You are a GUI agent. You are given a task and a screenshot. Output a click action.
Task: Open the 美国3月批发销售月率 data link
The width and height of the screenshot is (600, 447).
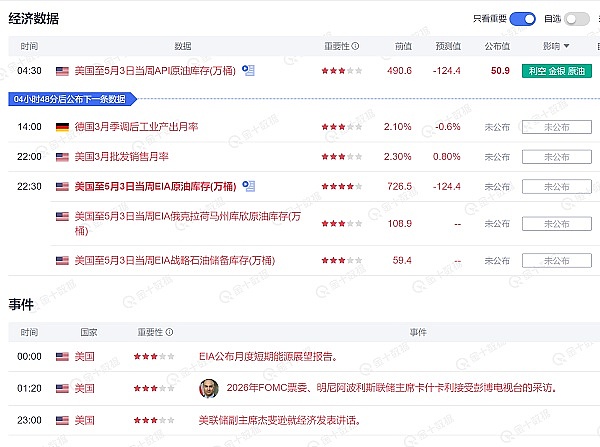pos(122,157)
